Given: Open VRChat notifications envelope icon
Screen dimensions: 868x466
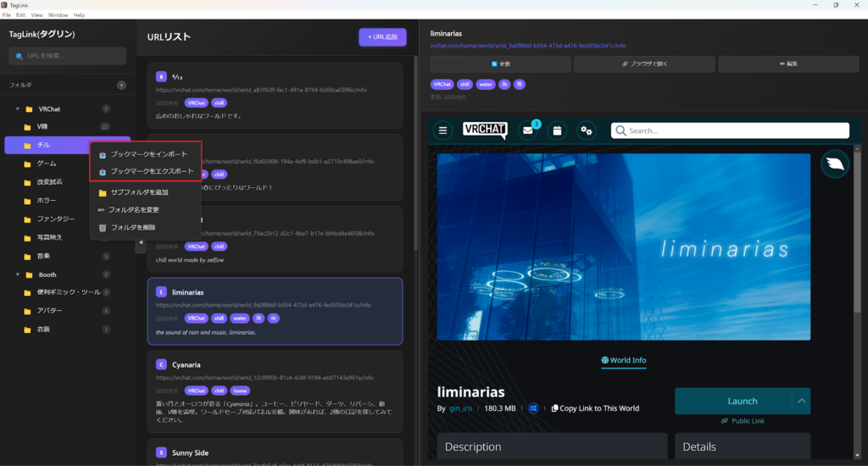Looking at the screenshot, I should click(x=527, y=130).
